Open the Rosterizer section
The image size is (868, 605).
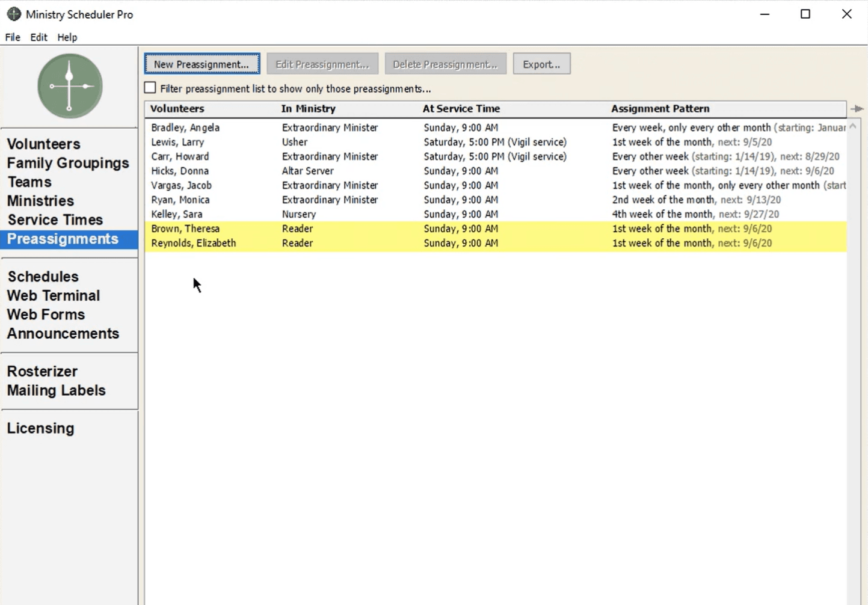pos(42,371)
